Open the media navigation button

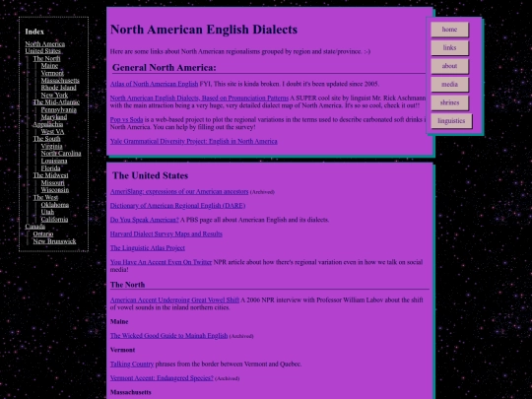pyautogui.click(x=449, y=85)
